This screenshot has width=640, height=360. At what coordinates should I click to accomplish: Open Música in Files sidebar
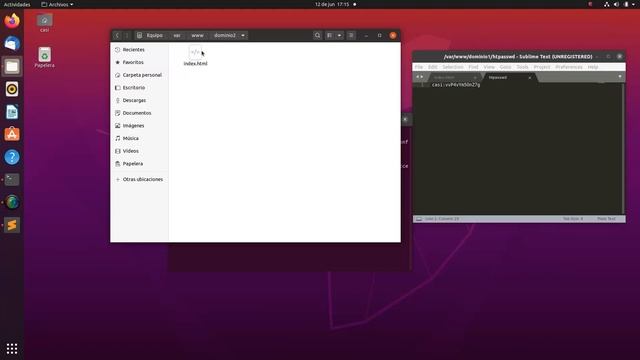[140, 138]
